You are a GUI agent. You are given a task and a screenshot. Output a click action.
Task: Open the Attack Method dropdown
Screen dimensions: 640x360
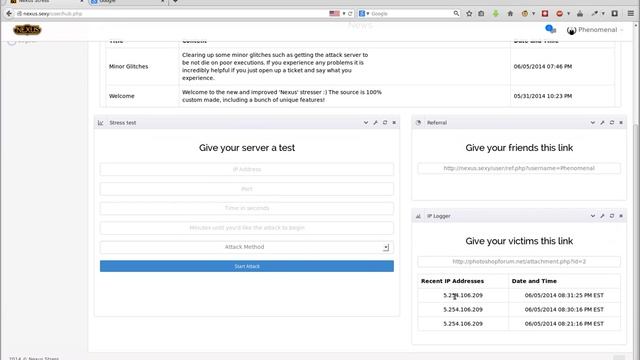click(247, 247)
